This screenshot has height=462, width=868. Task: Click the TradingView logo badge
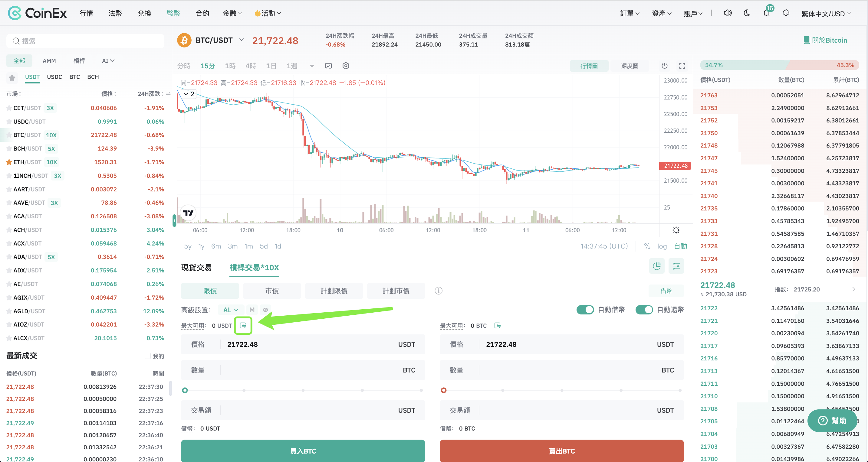[x=188, y=213]
